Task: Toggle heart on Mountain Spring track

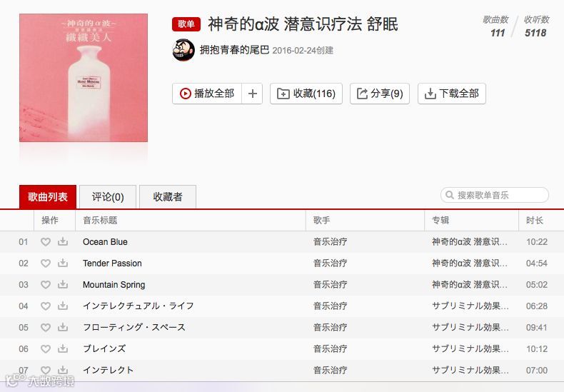Action: [x=45, y=284]
